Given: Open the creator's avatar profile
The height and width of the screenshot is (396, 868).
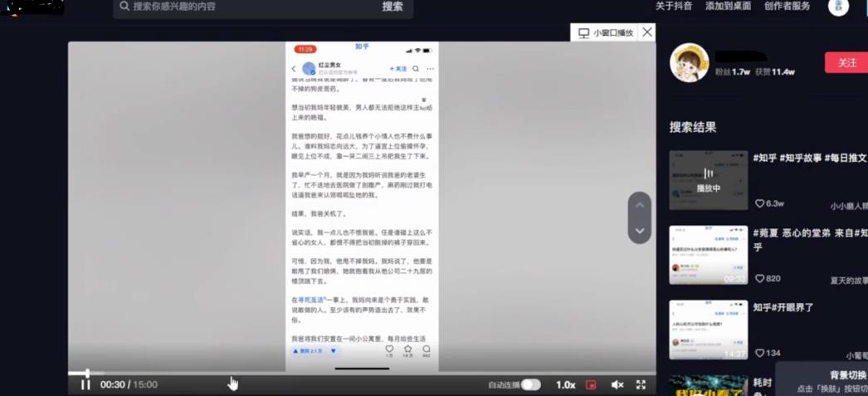Looking at the screenshot, I should pos(689,63).
